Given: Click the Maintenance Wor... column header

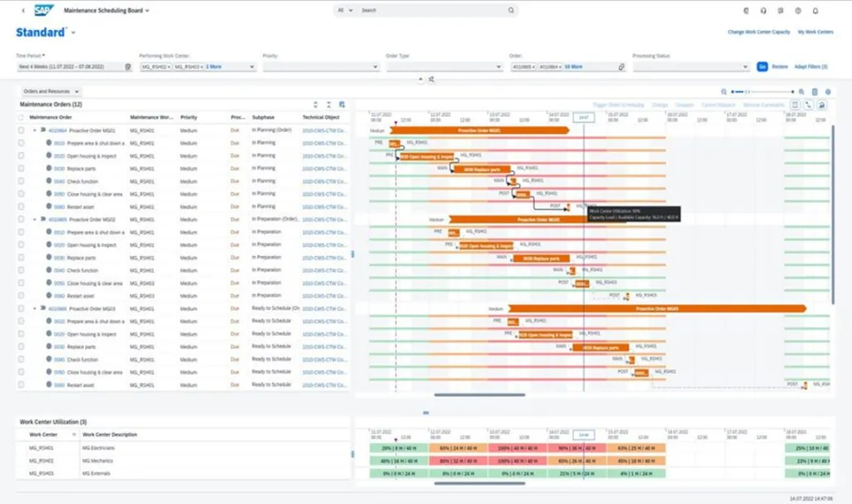Looking at the screenshot, I should pyautogui.click(x=151, y=117).
